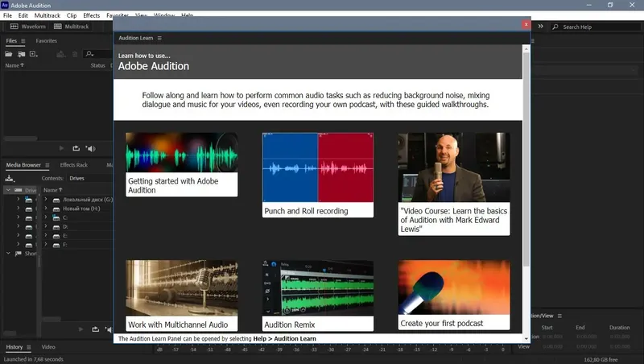Click the Files panel horizontal scrollbar
Screen dimensions: 644x364
tap(20, 139)
